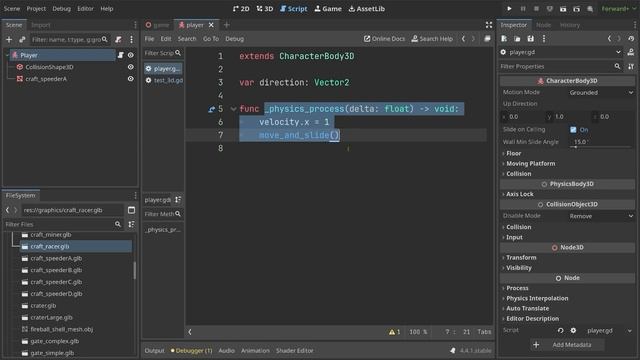Save the currently edited resource
The height and width of the screenshot is (360, 640).
click(x=530, y=38)
